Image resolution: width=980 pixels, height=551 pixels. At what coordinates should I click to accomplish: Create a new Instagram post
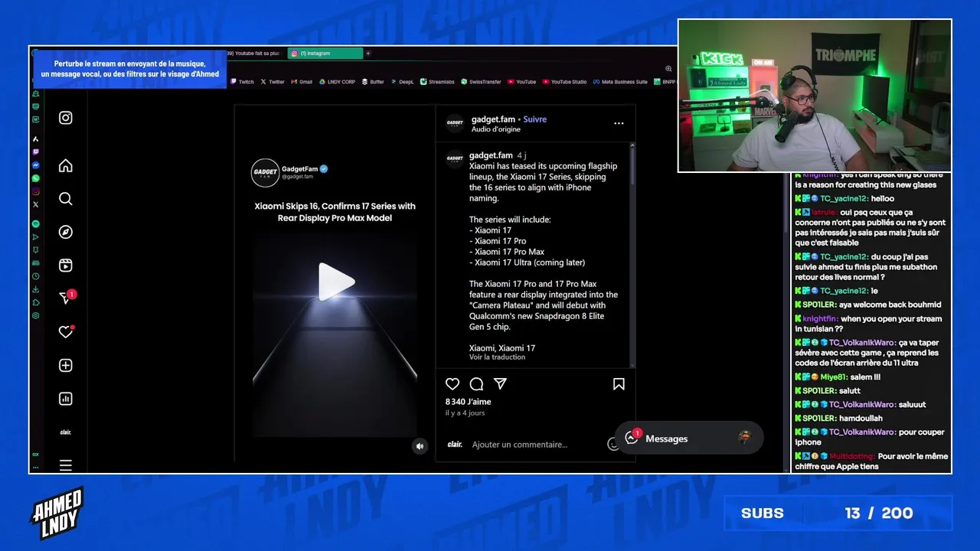pos(66,366)
